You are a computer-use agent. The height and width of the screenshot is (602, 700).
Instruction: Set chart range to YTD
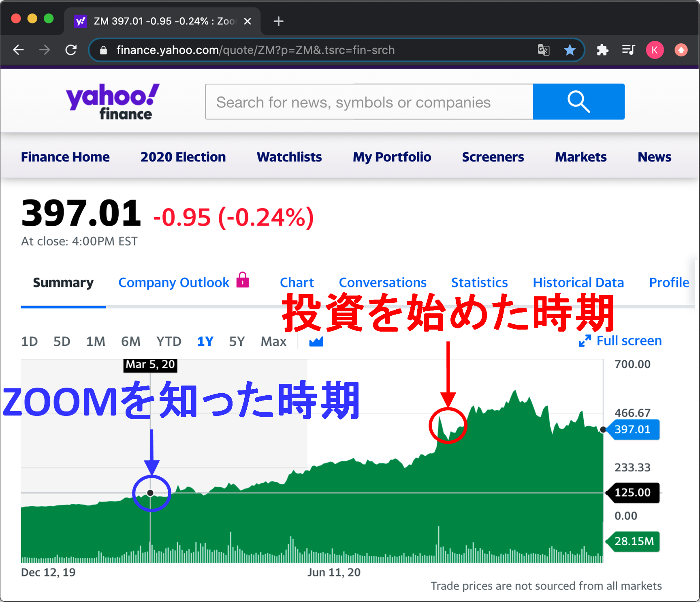click(x=169, y=341)
